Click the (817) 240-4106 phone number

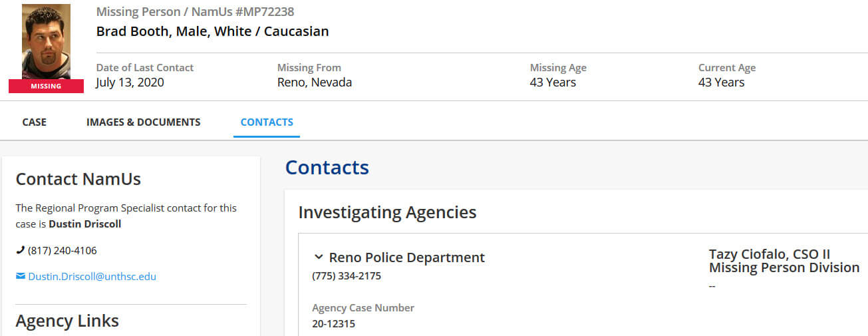(63, 251)
